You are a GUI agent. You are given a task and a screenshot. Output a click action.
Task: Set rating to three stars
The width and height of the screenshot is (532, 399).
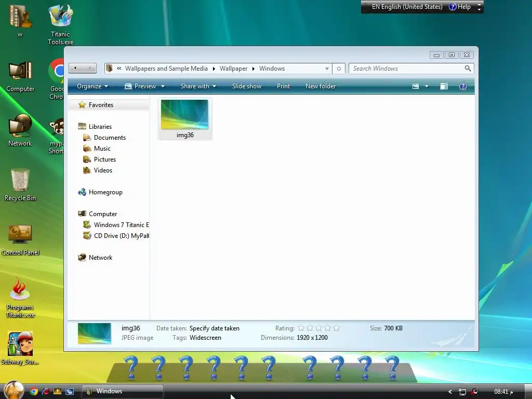tap(318, 328)
